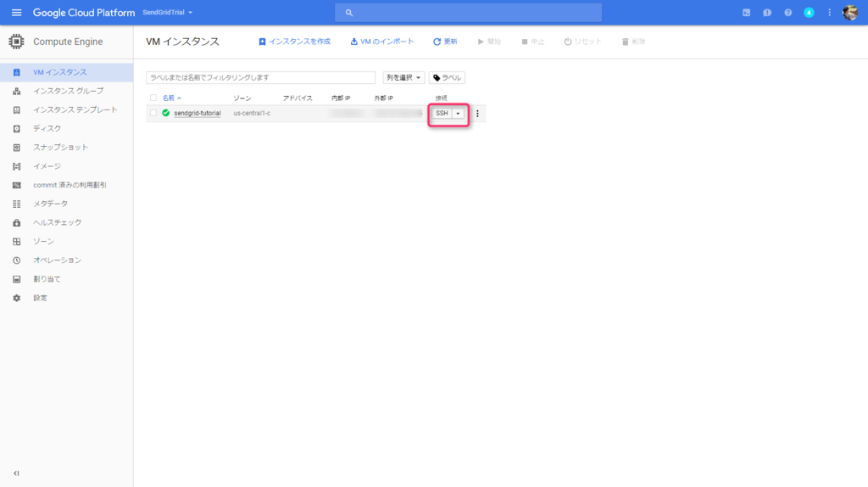The width and height of the screenshot is (868, 487).
Task: Expand the SSH connection options arrow
Action: pos(458,114)
